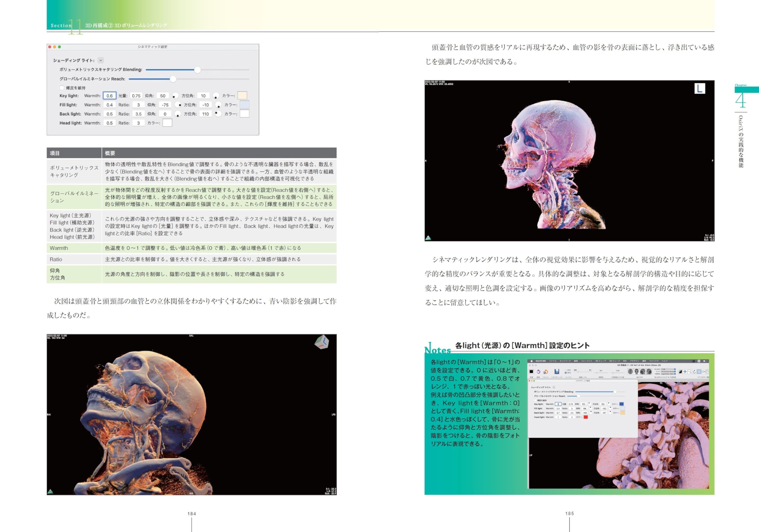
Task: Expand the シェーディング ライト dropdown
Action: tap(101, 60)
